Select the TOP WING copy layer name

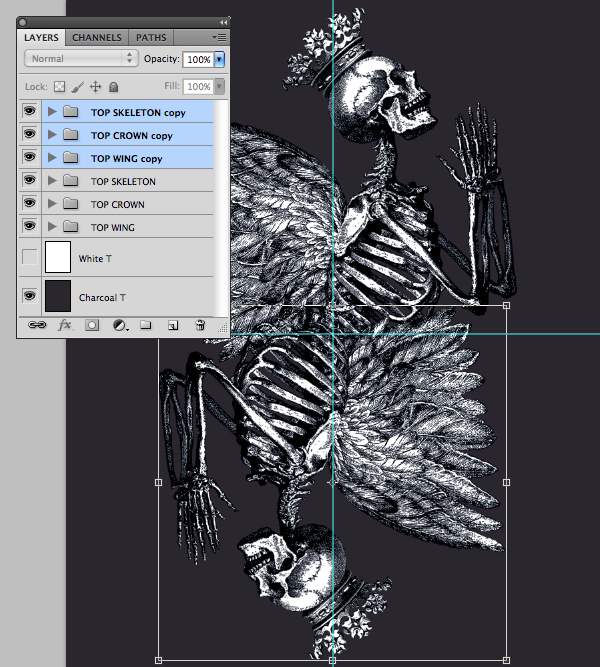(x=126, y=159)
